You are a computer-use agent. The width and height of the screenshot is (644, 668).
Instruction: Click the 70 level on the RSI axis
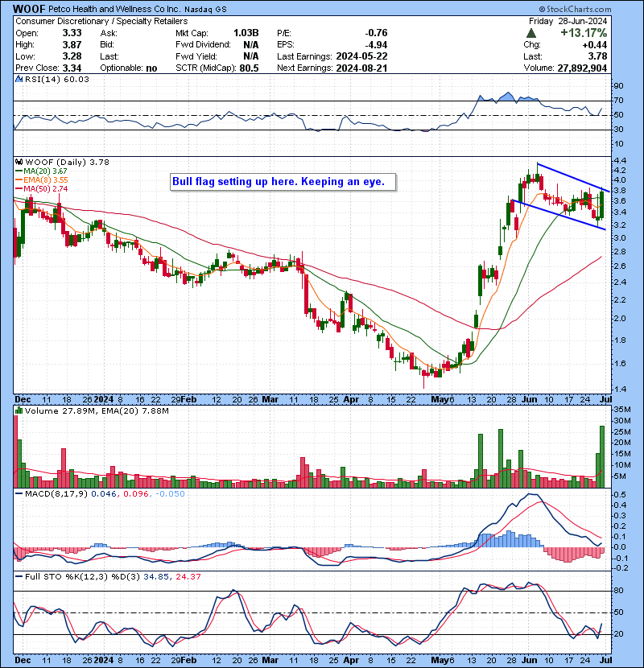click(x=618, y=101)
